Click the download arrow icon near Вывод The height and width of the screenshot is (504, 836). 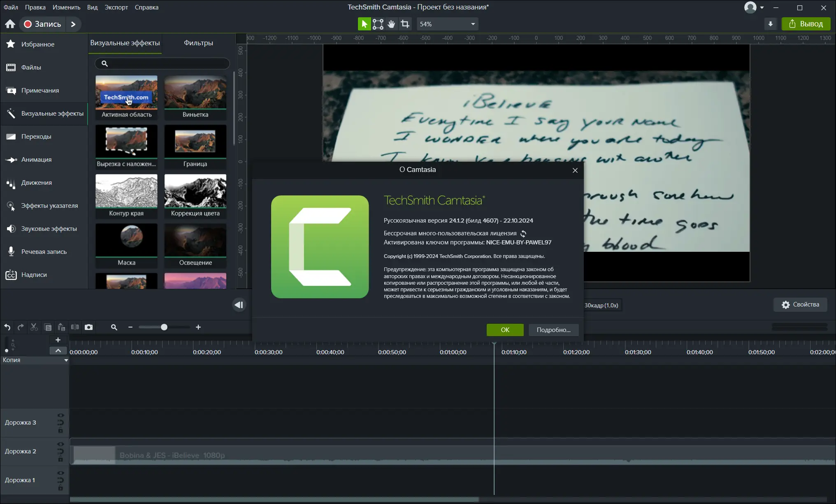tap(771, 24)
